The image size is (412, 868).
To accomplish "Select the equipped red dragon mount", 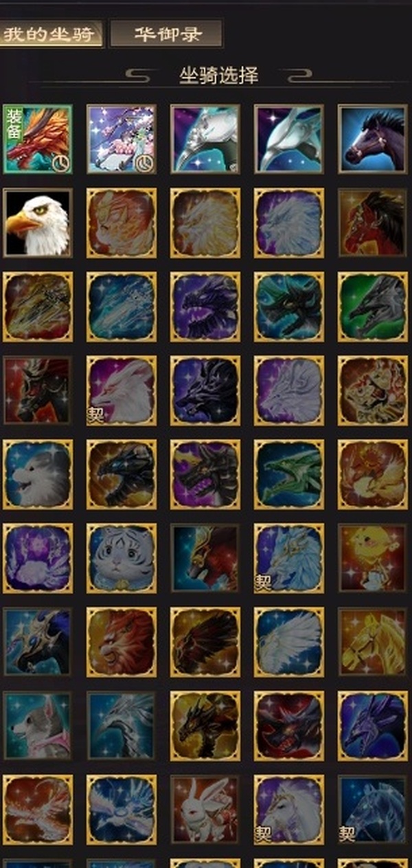I will point(37,139).
